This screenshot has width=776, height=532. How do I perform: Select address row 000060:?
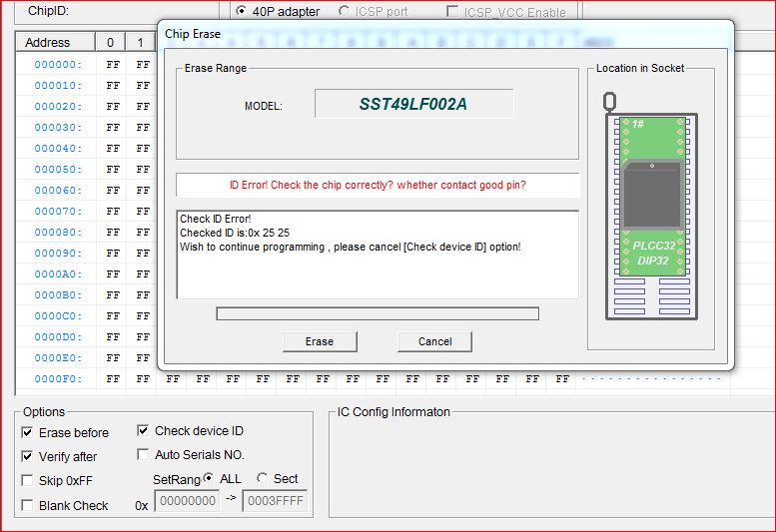click(58, 191)
